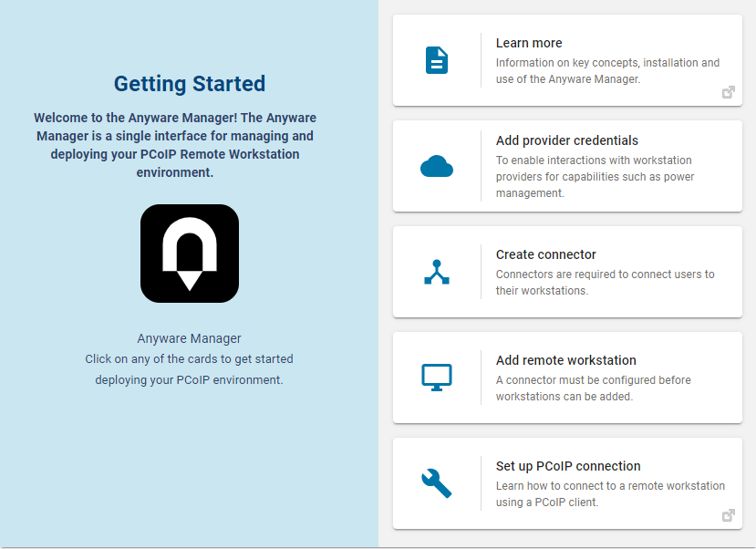This screenshot has height=549, width=756.
Task: Click description about enabling workstation provider interactions
Action: tap(595, 176)
